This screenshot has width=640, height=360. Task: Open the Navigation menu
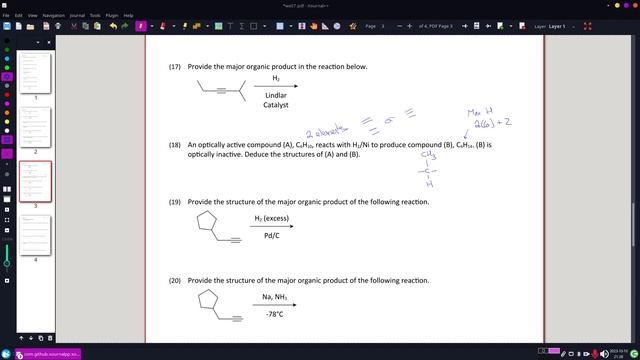pyautogui.click(x=53, y=16)
